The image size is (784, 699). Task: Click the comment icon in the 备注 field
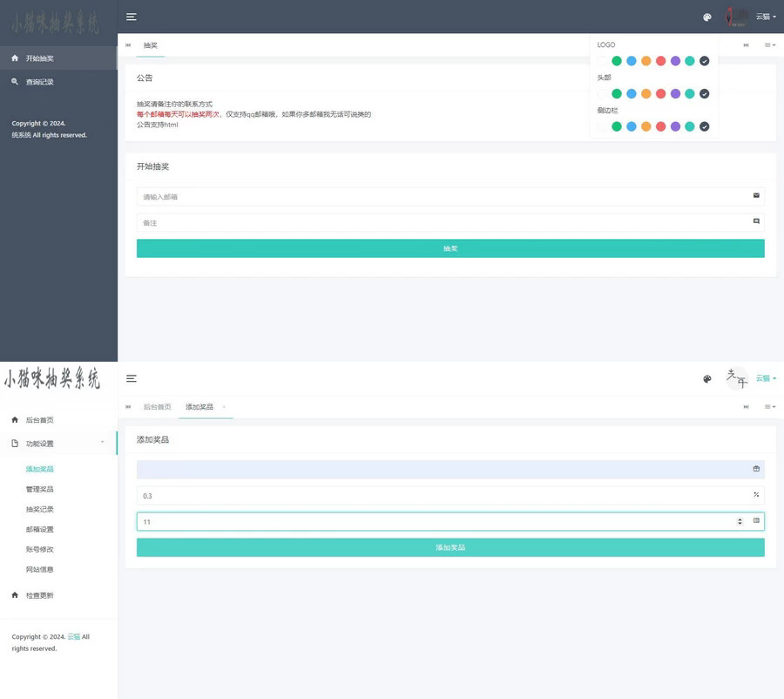click(x=756, y=222)
